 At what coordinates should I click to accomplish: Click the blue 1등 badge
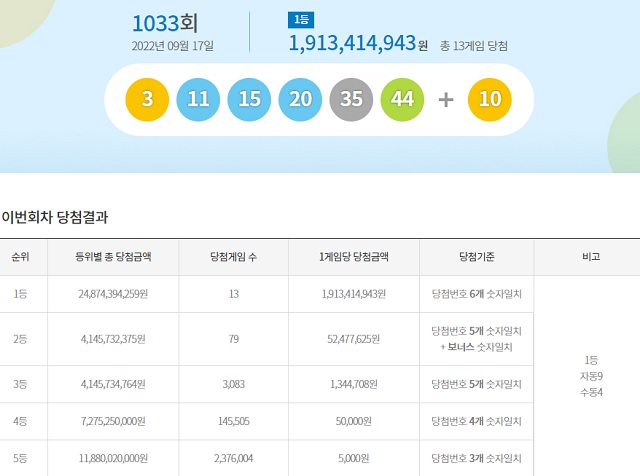click(x=301, y=20)
